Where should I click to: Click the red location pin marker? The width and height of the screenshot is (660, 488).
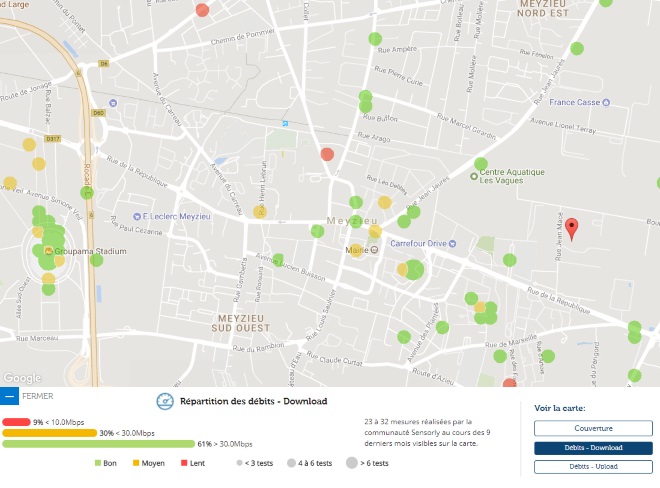coord(571,229)
